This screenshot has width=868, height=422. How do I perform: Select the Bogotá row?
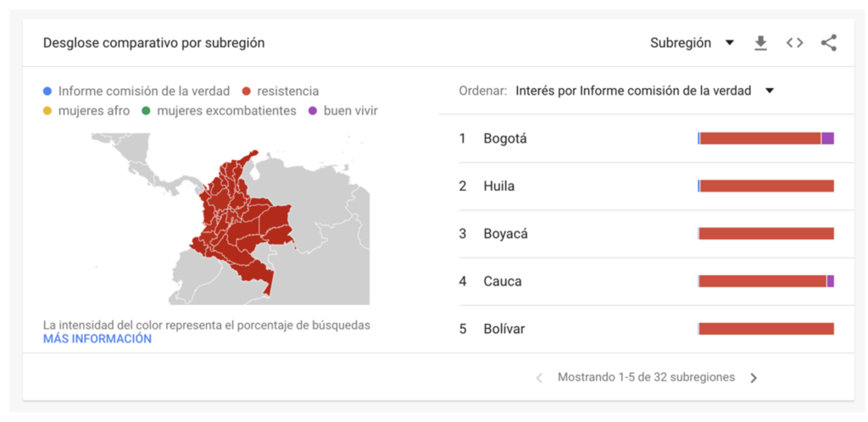pos(647,139)
